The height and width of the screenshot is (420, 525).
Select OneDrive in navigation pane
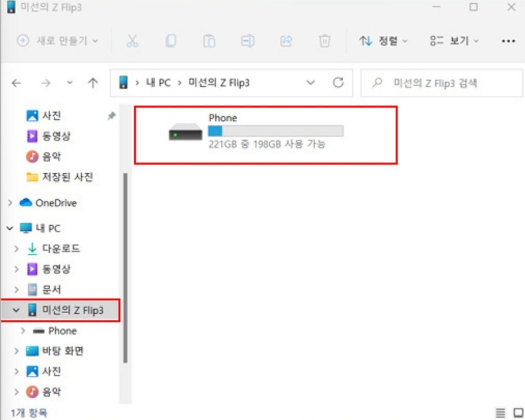48,203
